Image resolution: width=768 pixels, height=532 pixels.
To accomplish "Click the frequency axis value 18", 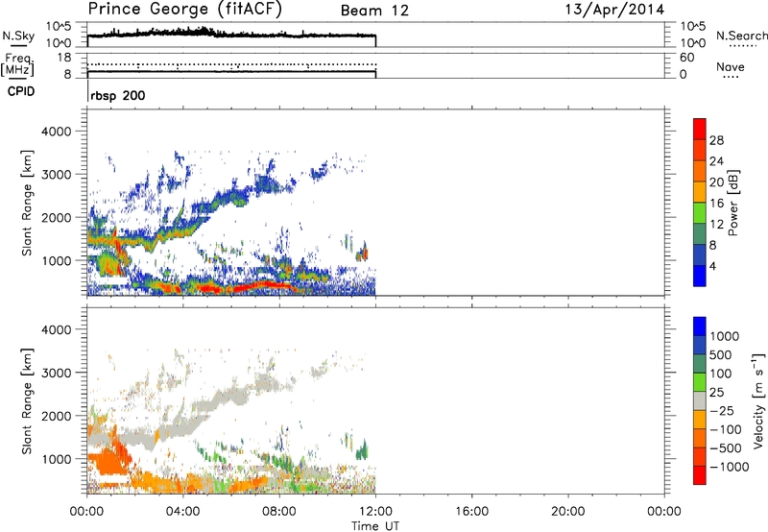I will 63,58.
